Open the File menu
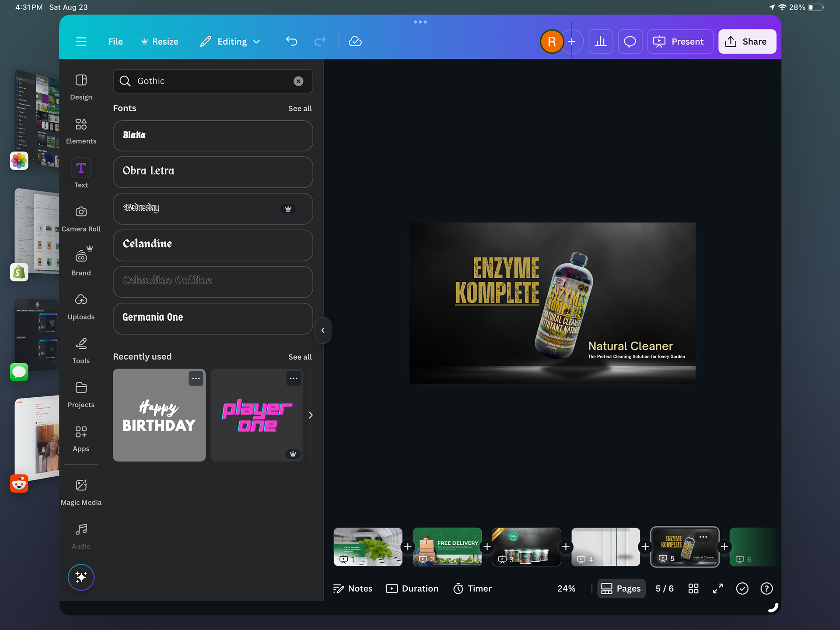 click(x=115, y=42)
